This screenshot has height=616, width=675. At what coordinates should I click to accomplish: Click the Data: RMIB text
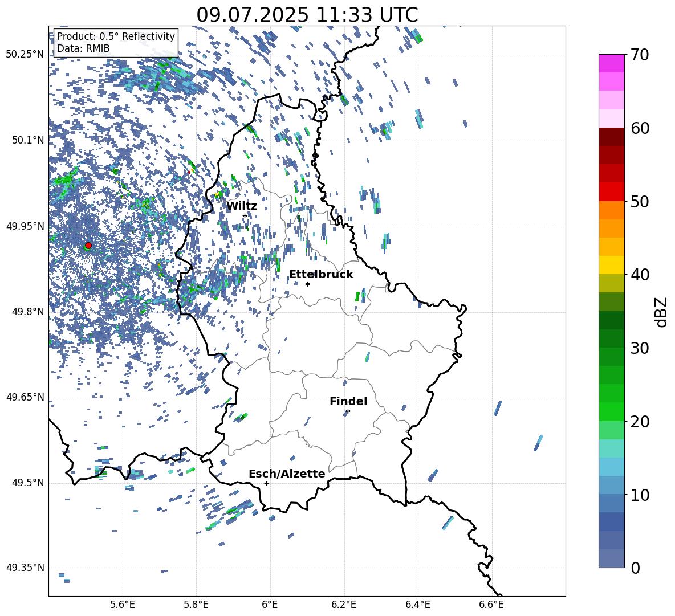point(83,48)
